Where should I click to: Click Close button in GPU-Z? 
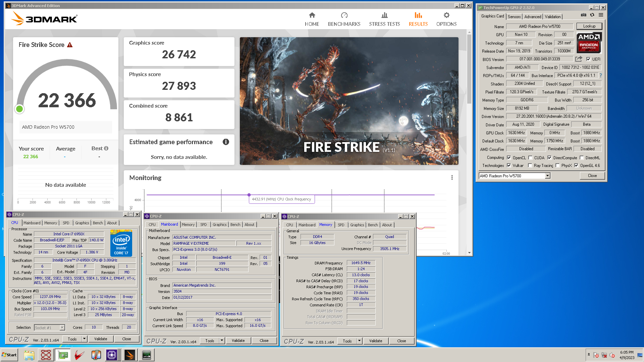(592, 176)
